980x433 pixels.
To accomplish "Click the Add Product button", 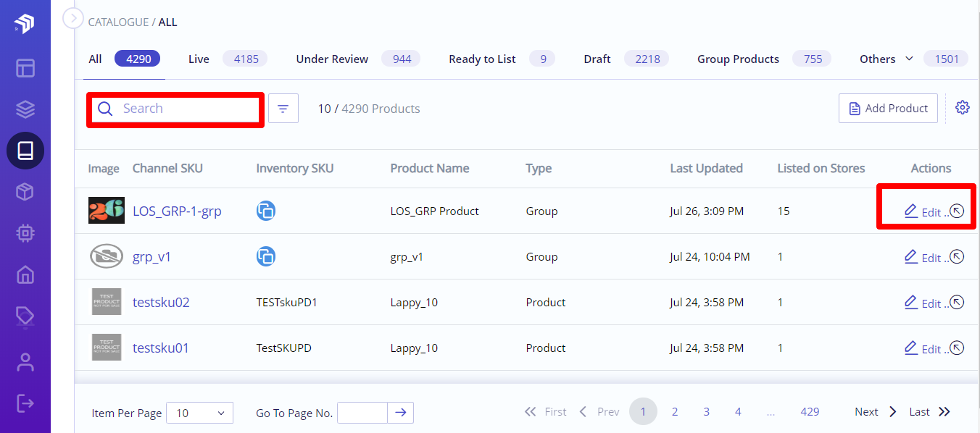I will [x=888, y=109].
